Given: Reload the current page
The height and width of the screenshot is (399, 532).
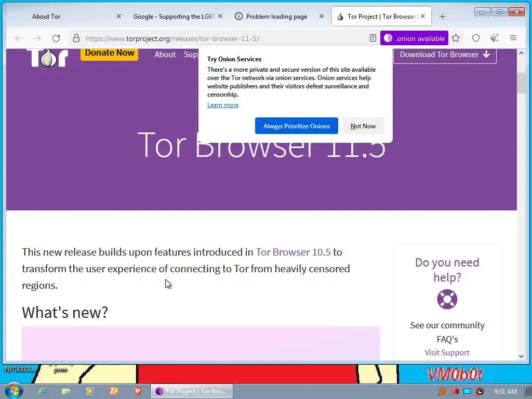Looking at the screenshot, I should pyautogui.click(x=56, y=38).
